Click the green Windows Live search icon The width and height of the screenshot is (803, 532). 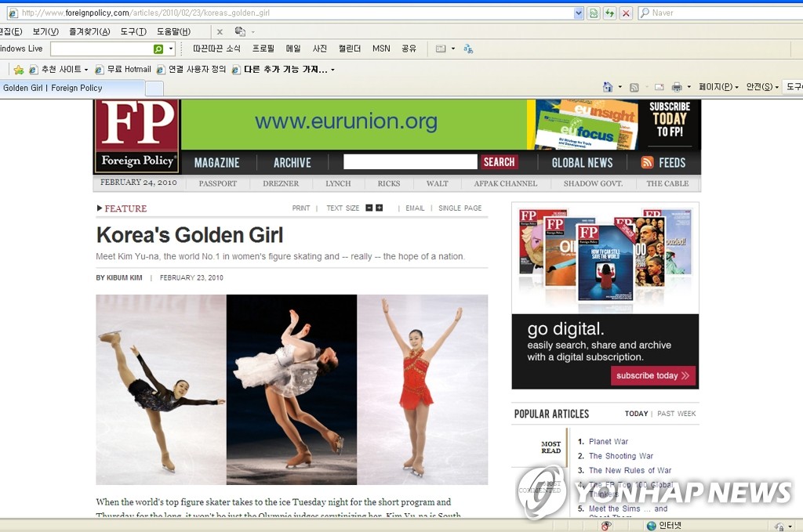[x=158, y=49]
